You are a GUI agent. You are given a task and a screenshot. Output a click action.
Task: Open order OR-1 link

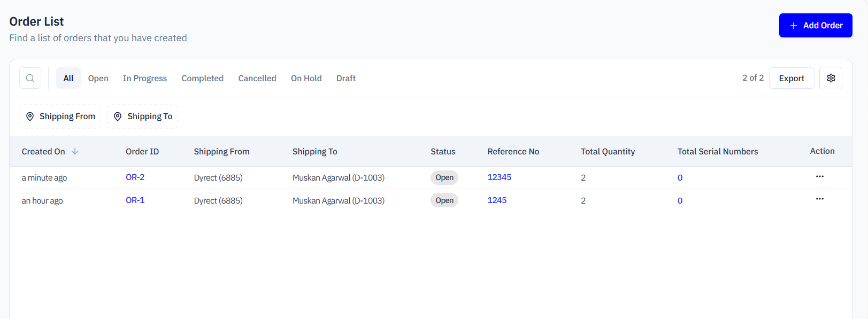[x=135, y=200]
